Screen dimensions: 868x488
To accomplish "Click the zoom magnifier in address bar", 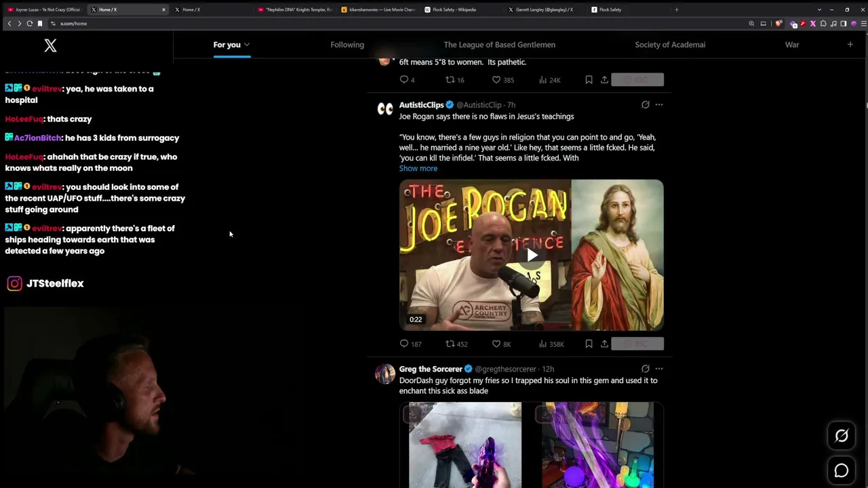I will 751,24.
